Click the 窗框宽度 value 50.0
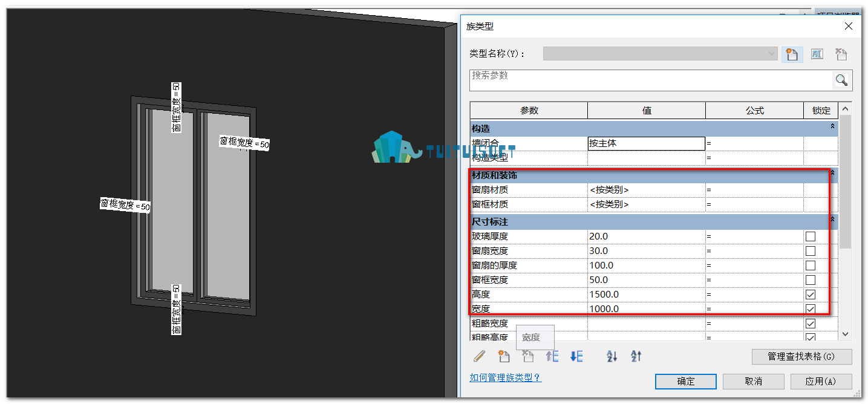This screenshot has height=404, width=868. [x=646, y=280]
